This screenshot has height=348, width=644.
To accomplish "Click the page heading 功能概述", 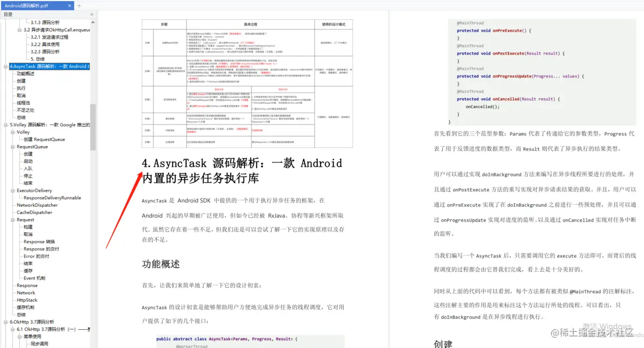I will [x=161, y=264].
